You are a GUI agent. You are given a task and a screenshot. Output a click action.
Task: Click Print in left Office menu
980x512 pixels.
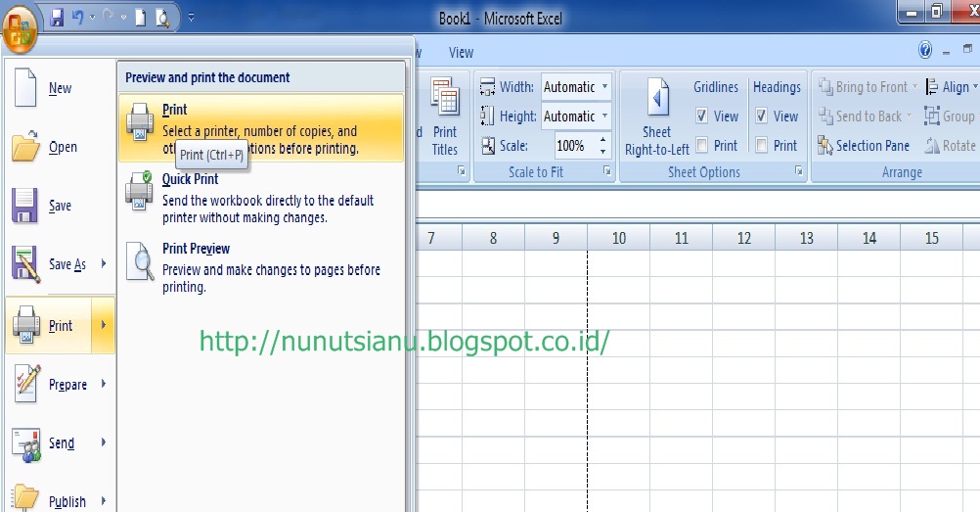[x=49, y=325]
